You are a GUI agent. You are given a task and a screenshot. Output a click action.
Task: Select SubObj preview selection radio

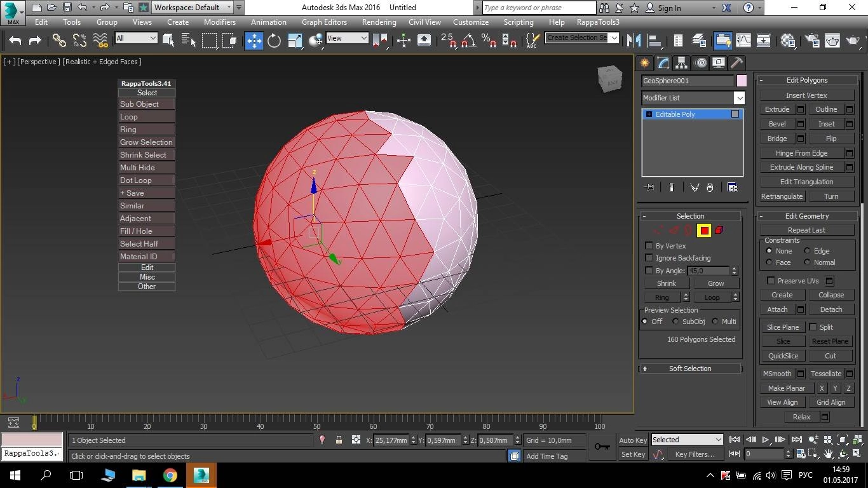(676, 322)
